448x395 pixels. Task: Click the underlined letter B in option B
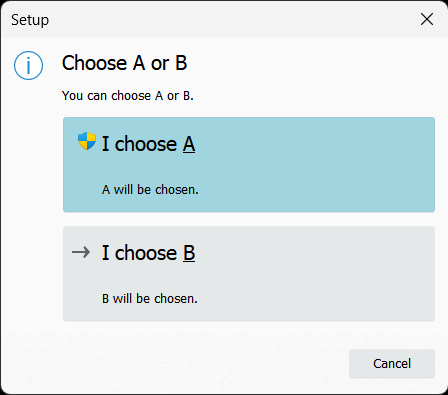[x=189, y=253]
